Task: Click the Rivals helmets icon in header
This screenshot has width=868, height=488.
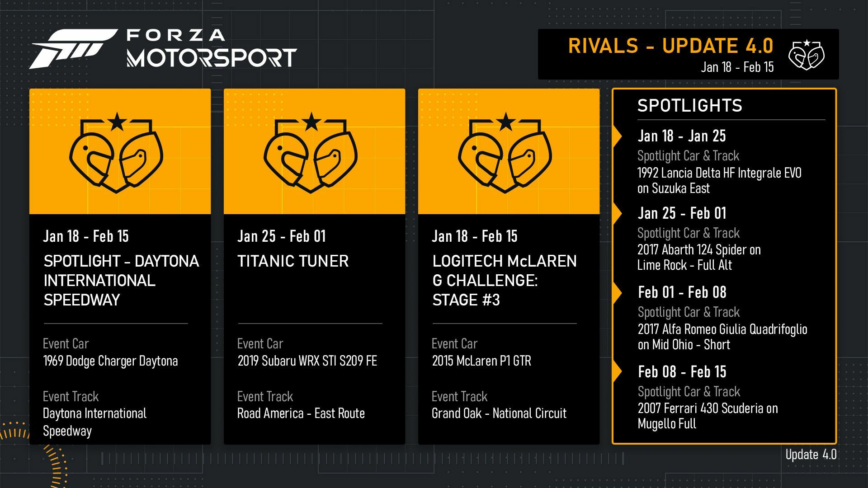Action: point(806,55)
